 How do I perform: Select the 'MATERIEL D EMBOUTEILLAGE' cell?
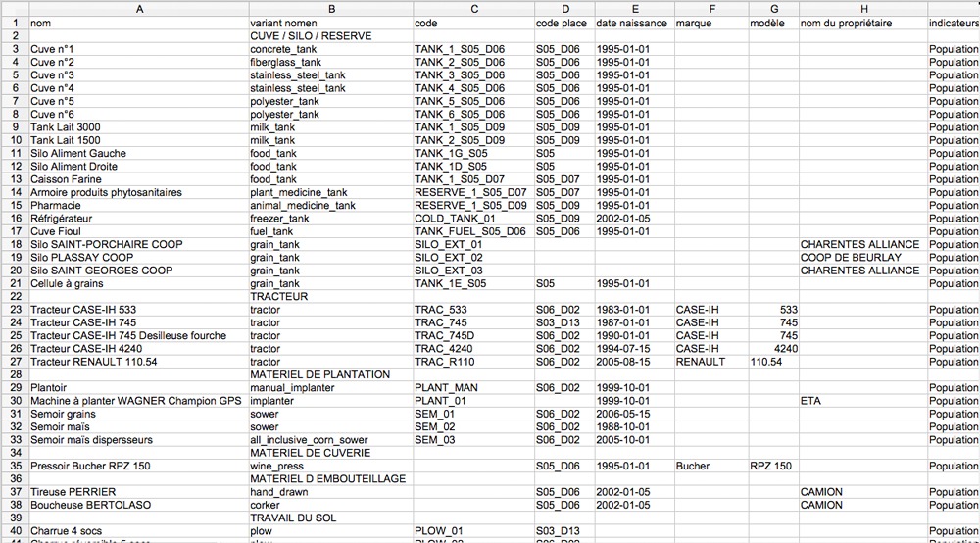(330, 478)
